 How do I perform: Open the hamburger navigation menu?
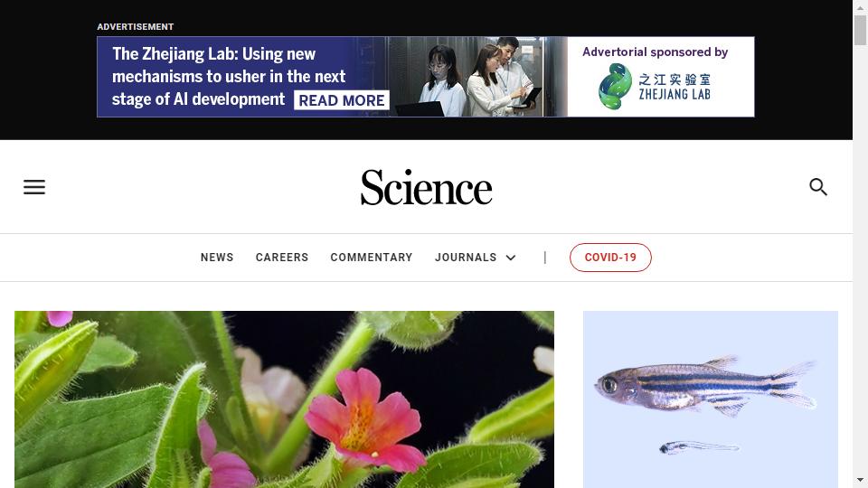click(33, 187)
